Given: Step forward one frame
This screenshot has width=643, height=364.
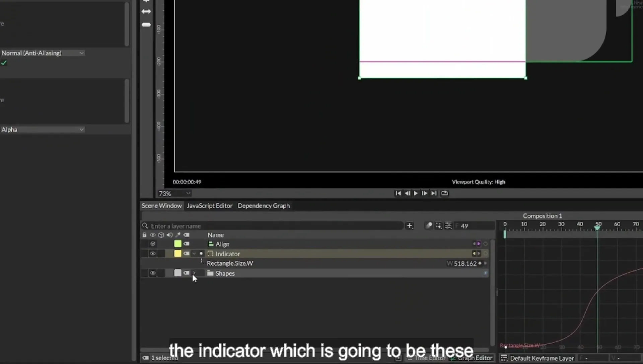Looking at the screenshot, I should coord(424,193).
